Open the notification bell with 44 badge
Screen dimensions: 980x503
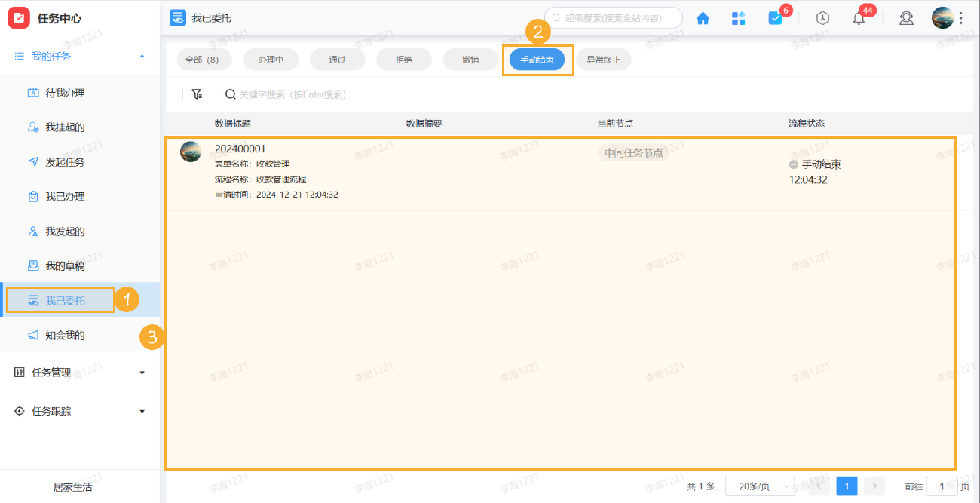[x=858, y=17]
